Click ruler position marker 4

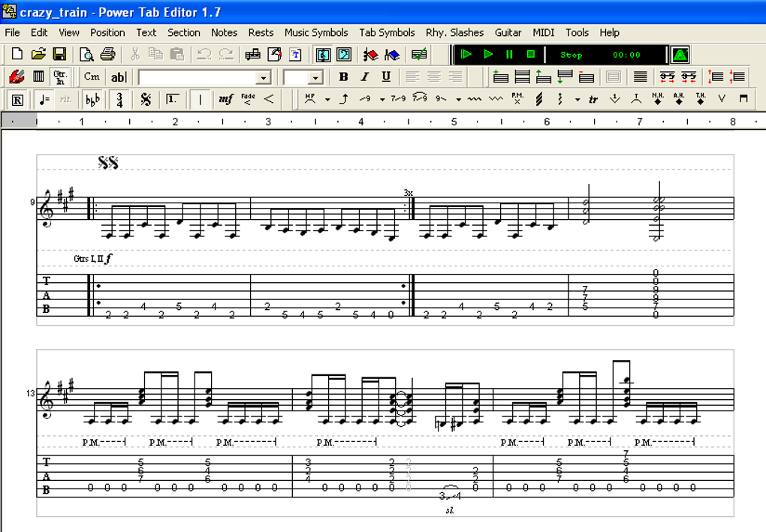[x=360, y=122]
